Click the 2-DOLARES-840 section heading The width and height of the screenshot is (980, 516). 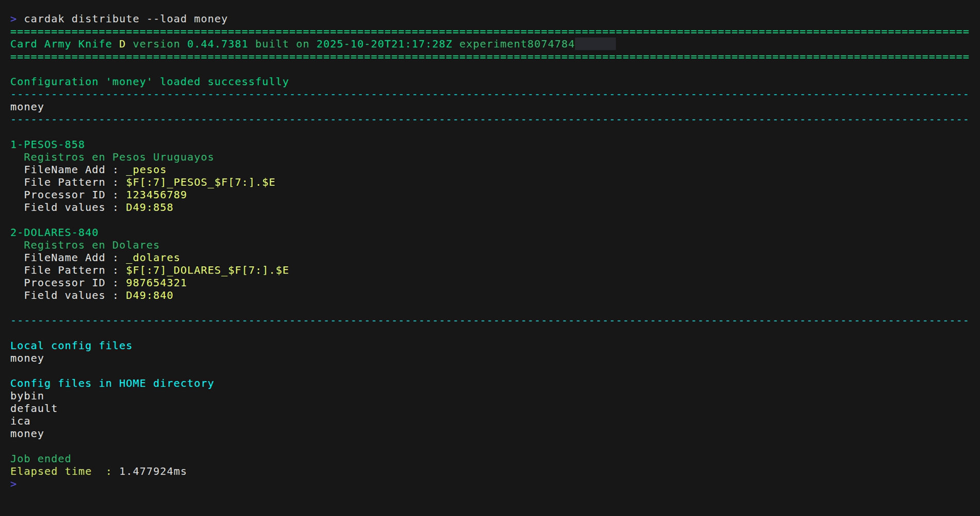tap(54, 233)
